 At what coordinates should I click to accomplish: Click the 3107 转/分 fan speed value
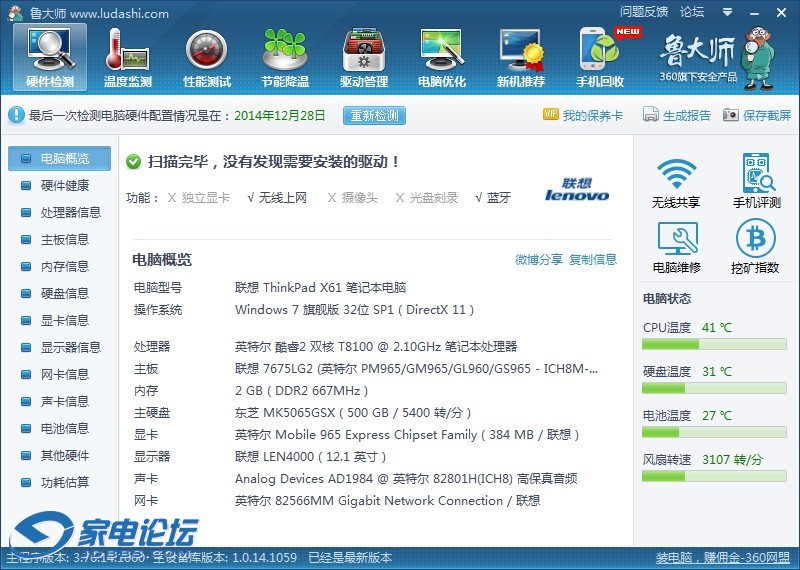coord(732,460)
